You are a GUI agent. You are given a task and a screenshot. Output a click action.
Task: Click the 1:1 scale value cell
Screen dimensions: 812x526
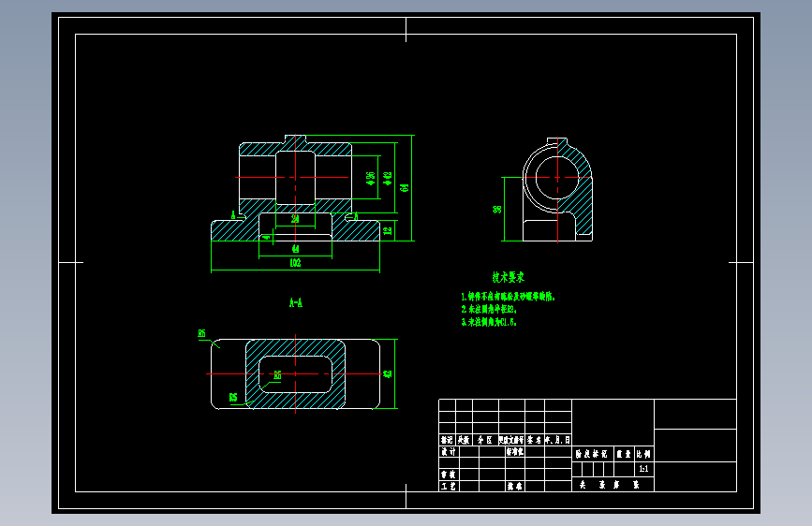(x=643, y=469)
